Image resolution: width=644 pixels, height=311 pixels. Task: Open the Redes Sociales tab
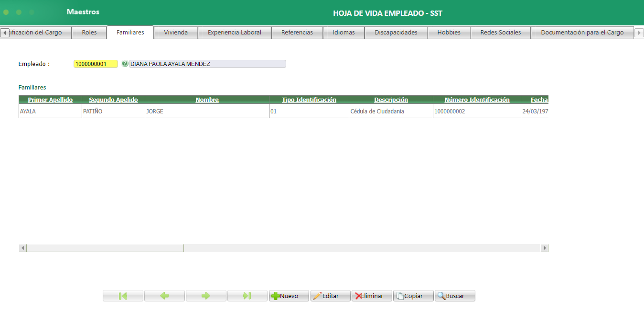tap(500, 32)
